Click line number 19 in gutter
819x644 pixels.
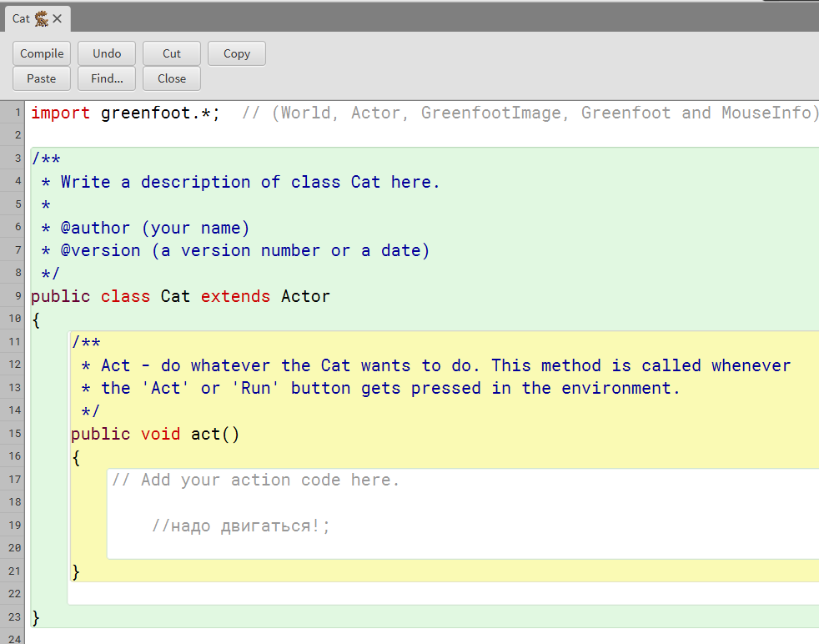pos(15,525)
